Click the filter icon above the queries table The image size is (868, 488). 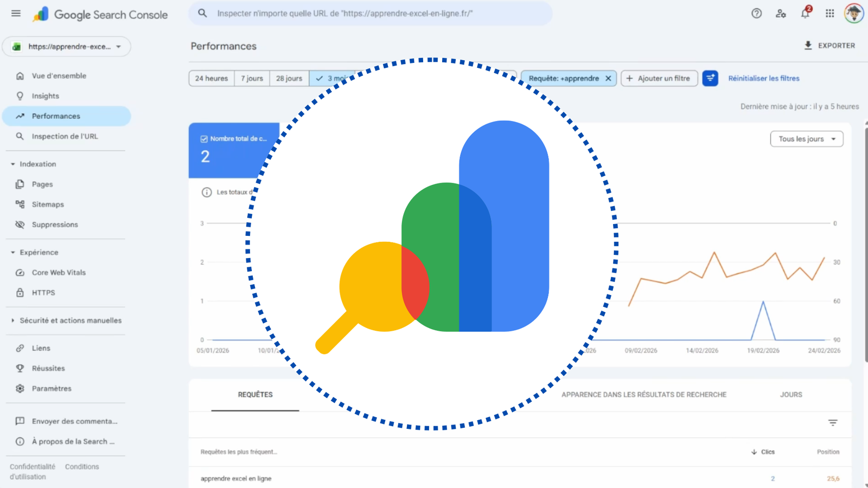(833, 422)
